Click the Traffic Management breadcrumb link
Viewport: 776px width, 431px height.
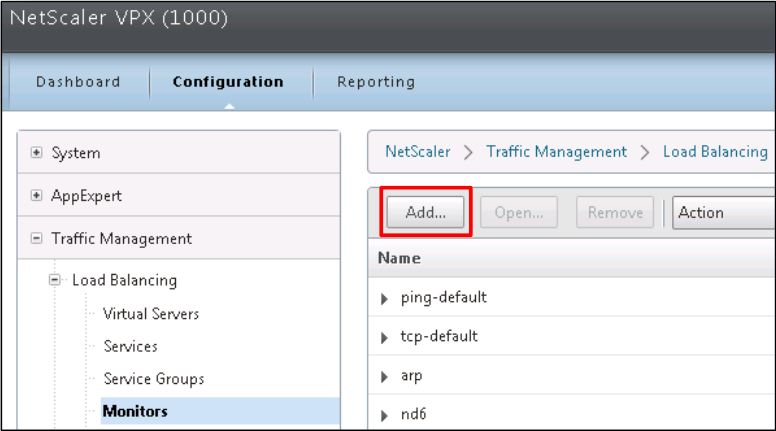[556, 152]
